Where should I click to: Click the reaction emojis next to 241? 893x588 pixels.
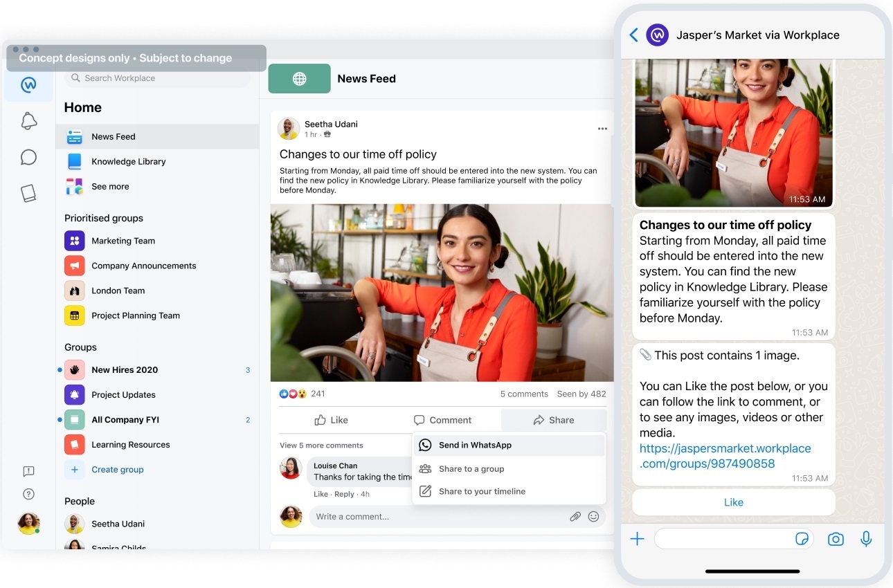(x=293, y=394)
